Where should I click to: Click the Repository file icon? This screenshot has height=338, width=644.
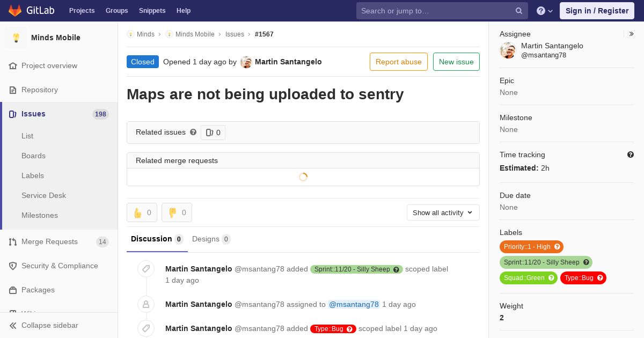click(x=13, y=90)
